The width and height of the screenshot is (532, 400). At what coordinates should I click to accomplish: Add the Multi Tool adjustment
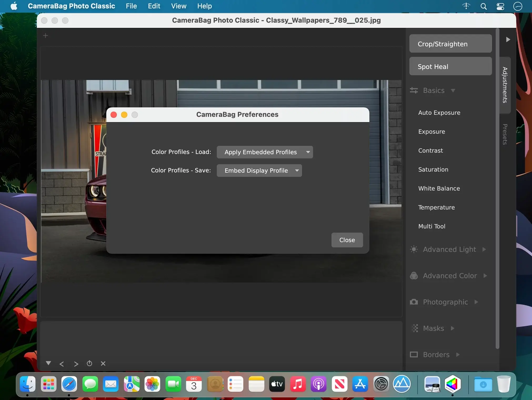point(431,226)
